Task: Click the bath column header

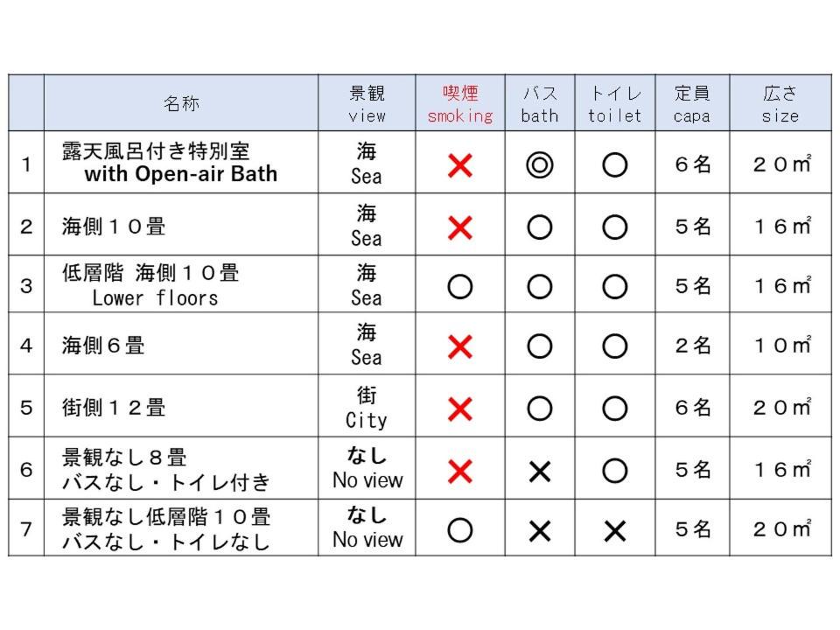Action: click(540, 104)
